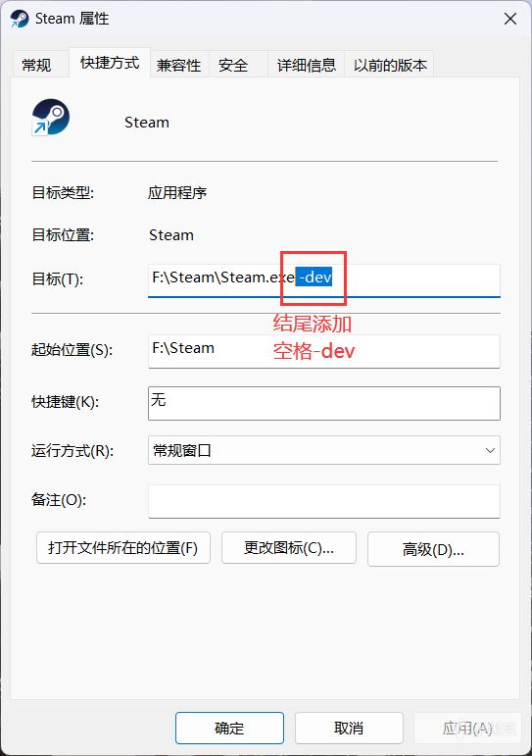Click the 起始位置(S) input field

324,351
